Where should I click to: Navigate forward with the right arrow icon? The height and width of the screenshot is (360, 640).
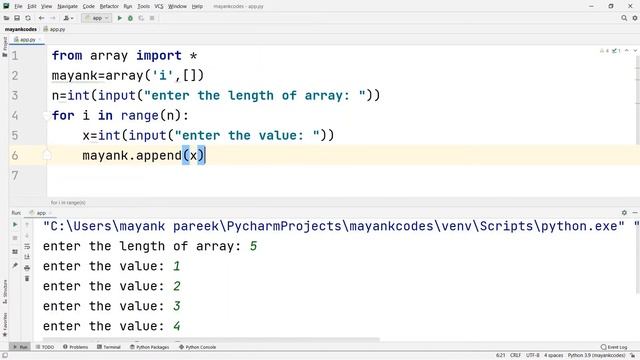pyautogui.click(x=53, y=18)
